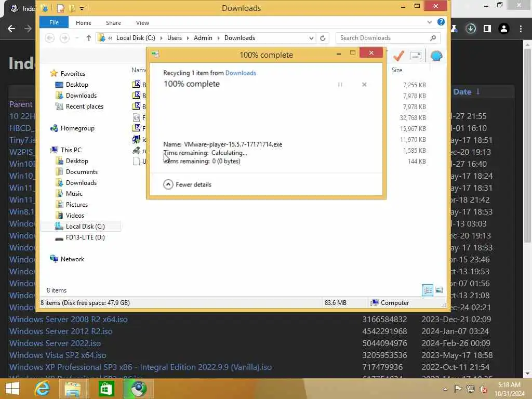Select Favorites in navigation pane

tap(73, 74)
